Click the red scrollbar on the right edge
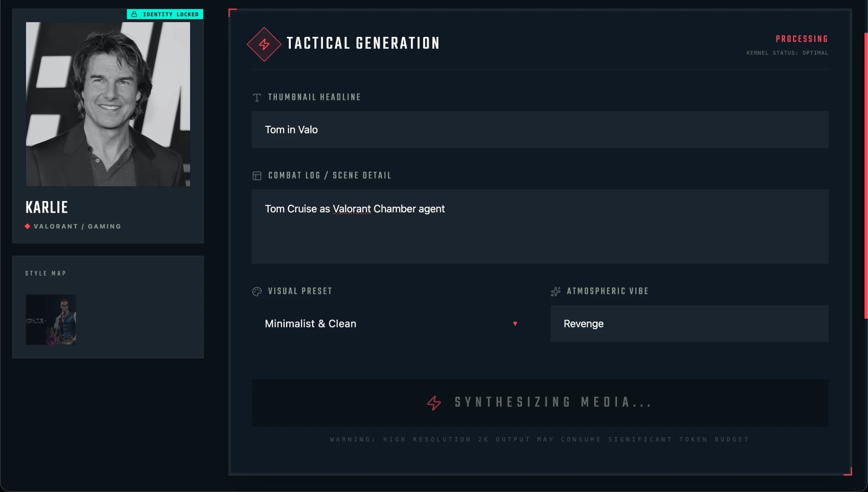The width and height of the screenshot is (868, 492). click(x=866, y=176)
